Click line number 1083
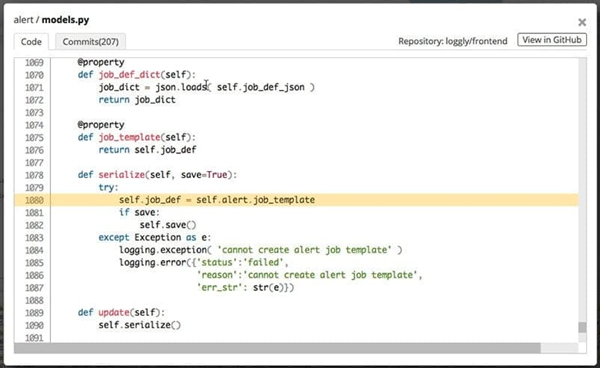Viewport: 600px width, 368px height. (x=34, y=238)
